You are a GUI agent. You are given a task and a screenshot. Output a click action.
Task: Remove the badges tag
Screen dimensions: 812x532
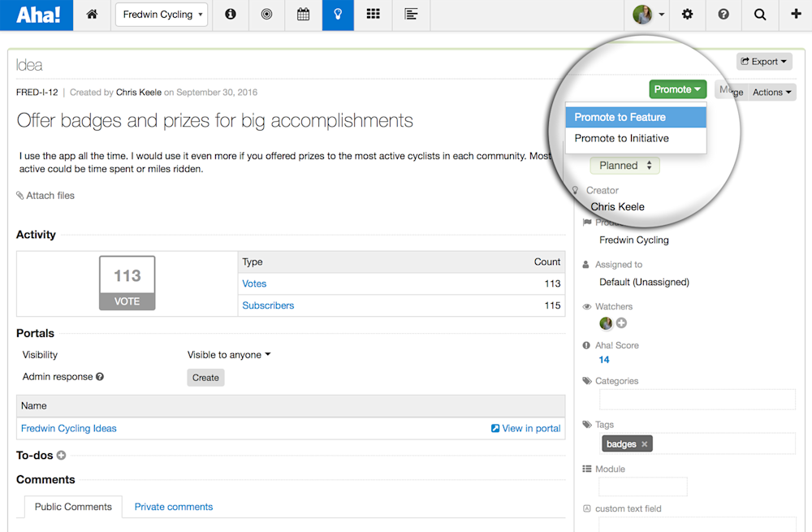click(x=644, y=444)
